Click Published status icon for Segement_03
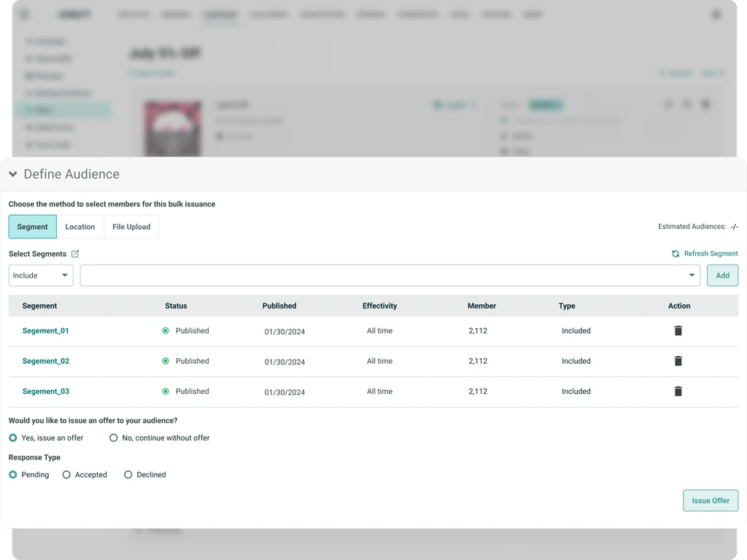Screen dimensions: 747x560 tap(166, 392)
